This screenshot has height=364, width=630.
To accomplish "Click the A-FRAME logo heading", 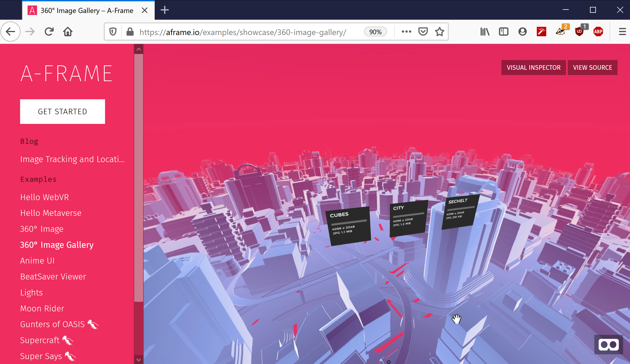I will click(x=66, y=73).
